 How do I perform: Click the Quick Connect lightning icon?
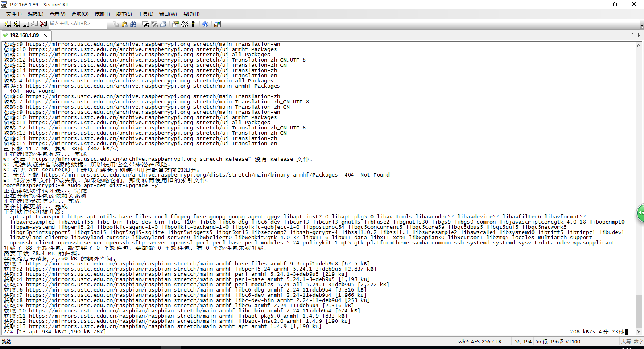click(x=17, y=24)
